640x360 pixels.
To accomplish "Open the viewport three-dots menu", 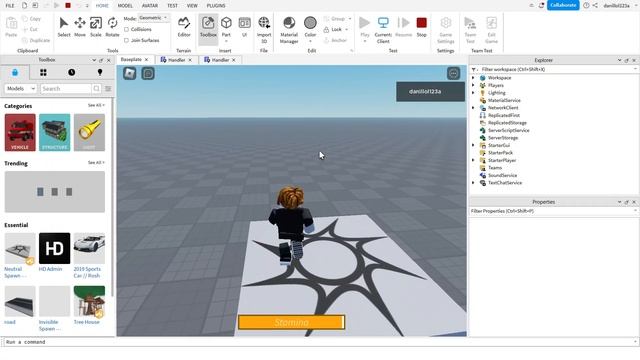I will click(453, 73).
